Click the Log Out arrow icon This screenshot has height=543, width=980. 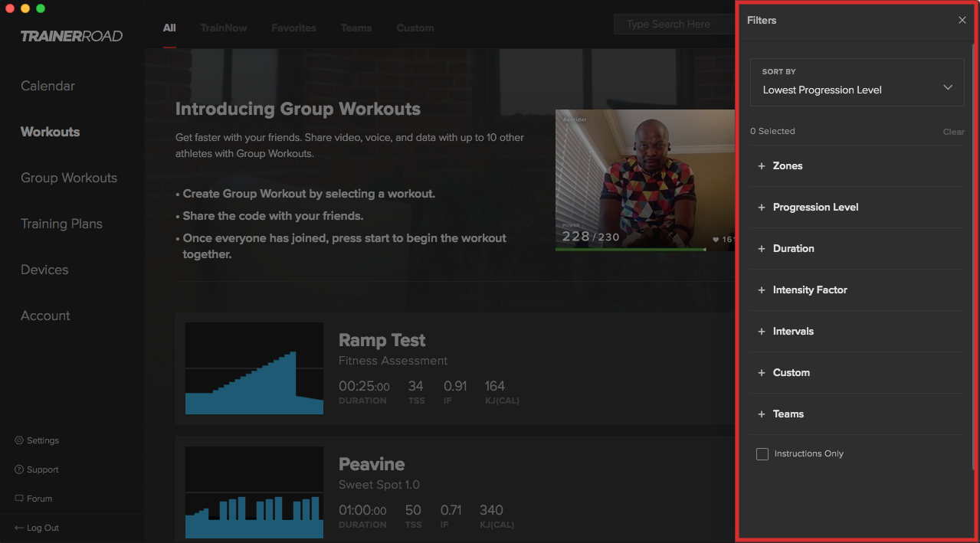19,528
